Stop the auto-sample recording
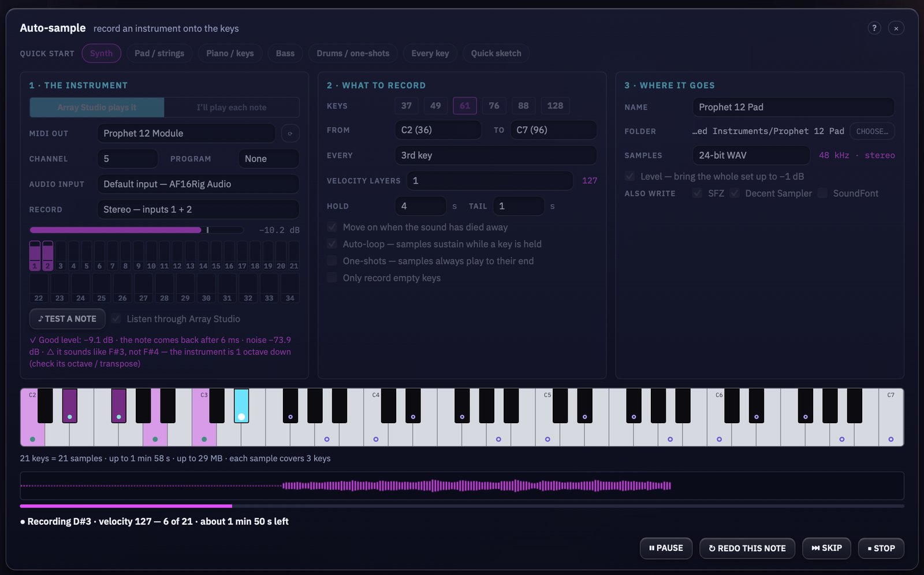The height and width of the screenshot is (575, 924). coord(881,548)
